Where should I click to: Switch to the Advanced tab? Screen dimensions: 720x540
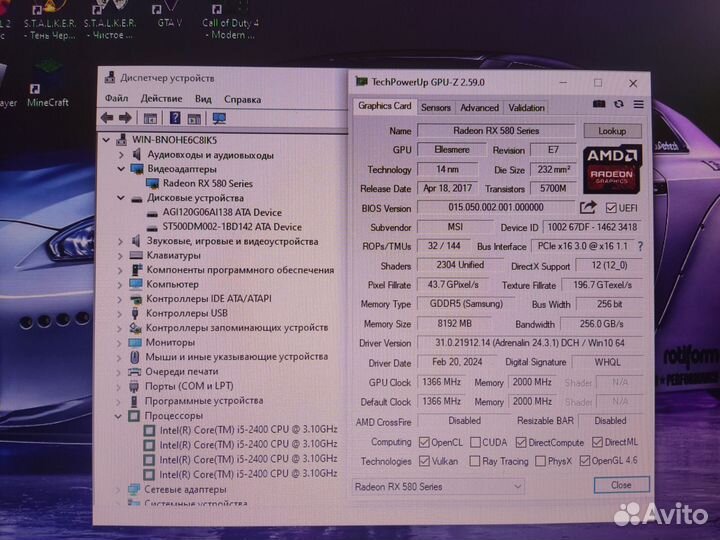[x=479, y=107]
